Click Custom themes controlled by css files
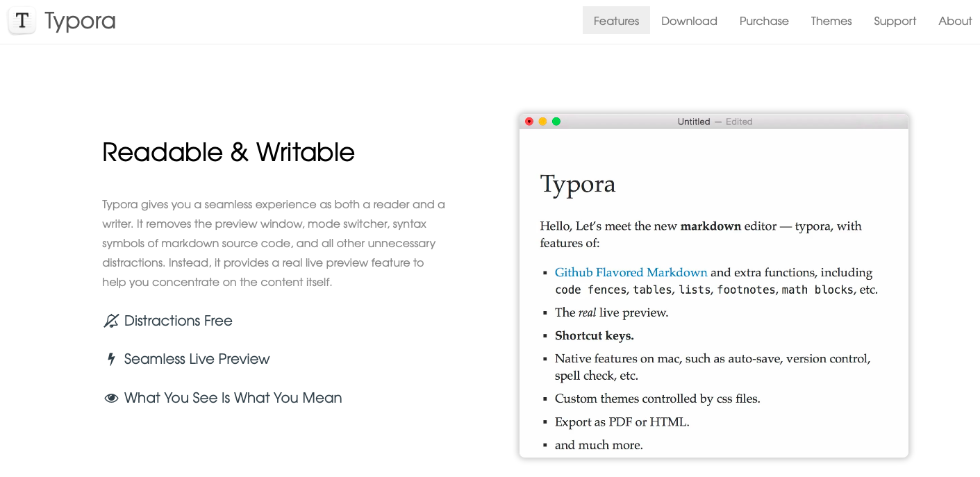Viewport: 980px width, 477px height. point(658,399)
